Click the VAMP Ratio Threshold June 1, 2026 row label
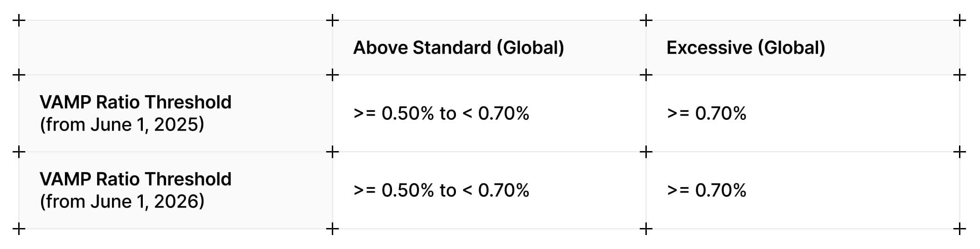 (x=135, y=190)
